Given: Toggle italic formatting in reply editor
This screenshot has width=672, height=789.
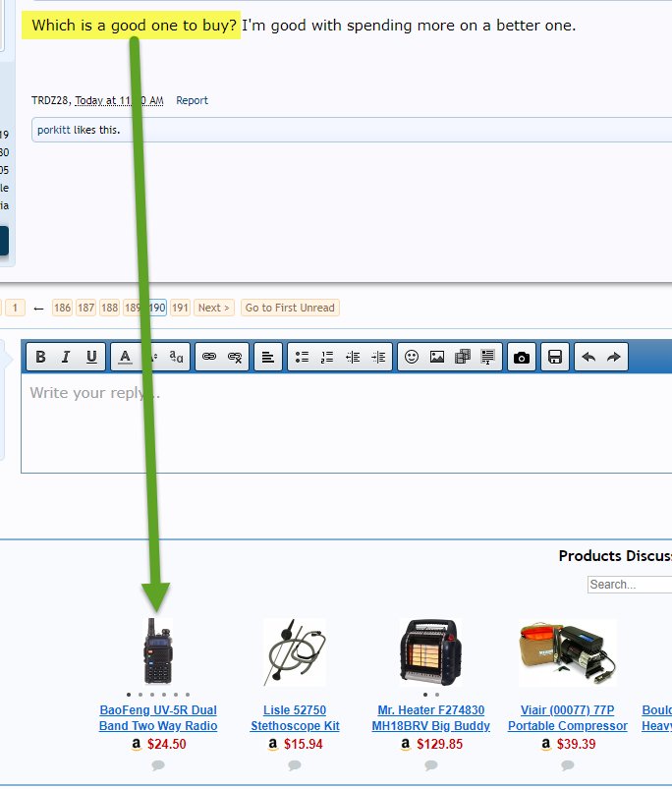Looking at the screenshot, I should click(66, 357).
